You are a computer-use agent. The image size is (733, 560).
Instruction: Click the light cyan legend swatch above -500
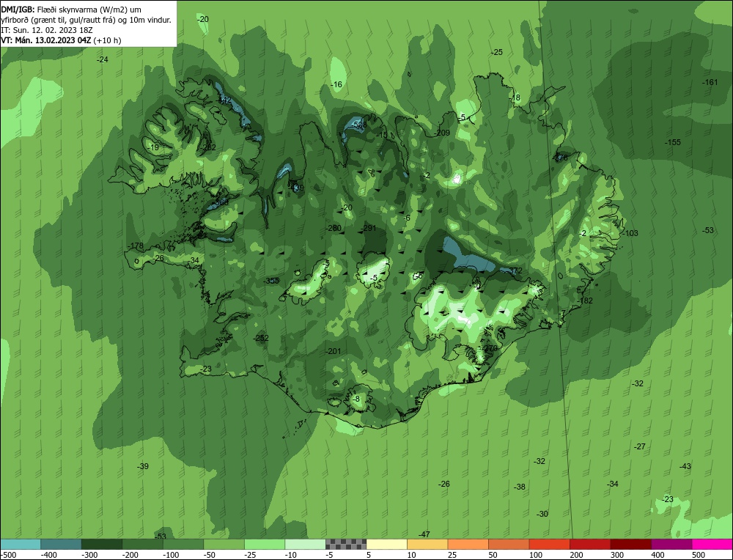20,544
